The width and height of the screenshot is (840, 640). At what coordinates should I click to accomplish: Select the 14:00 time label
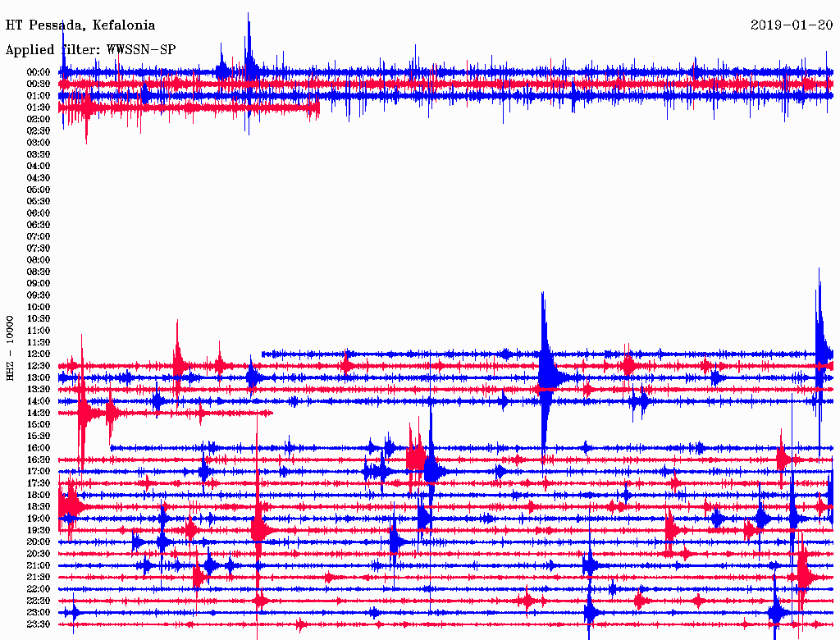(x=39, y=401)
